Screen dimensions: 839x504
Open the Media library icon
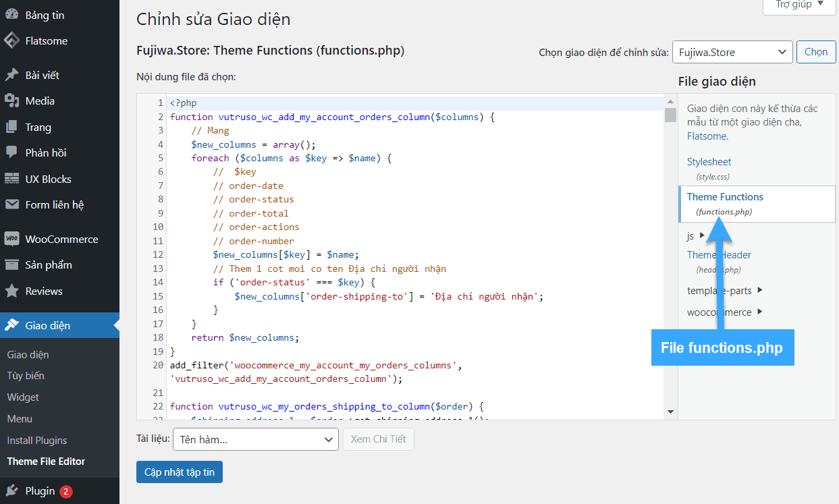[x=12, y=101]
